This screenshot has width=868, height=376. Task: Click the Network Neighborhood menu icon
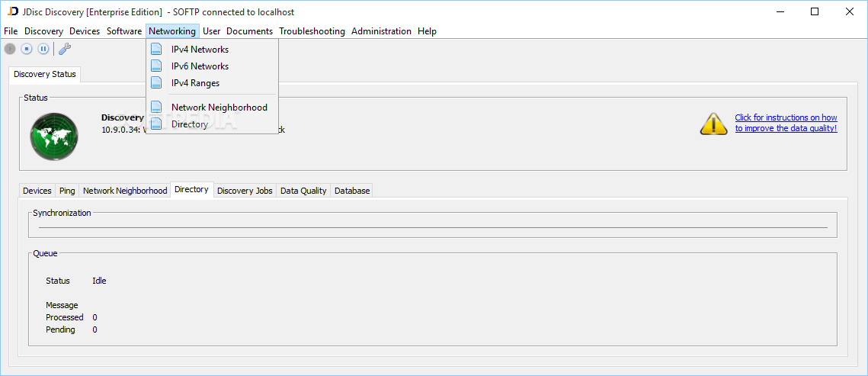[156, 107]
